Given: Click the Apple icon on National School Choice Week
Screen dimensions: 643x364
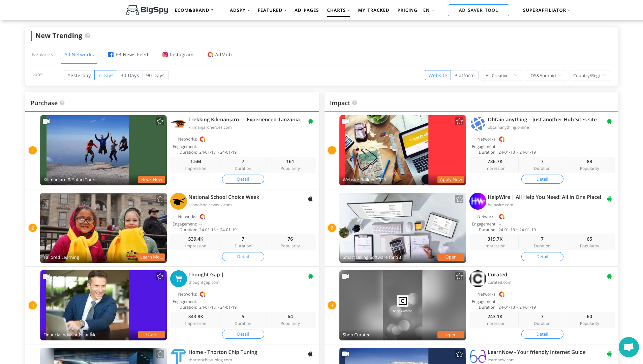Looking at the screenshot, I should pyautogui.click(x=310, y=199).
